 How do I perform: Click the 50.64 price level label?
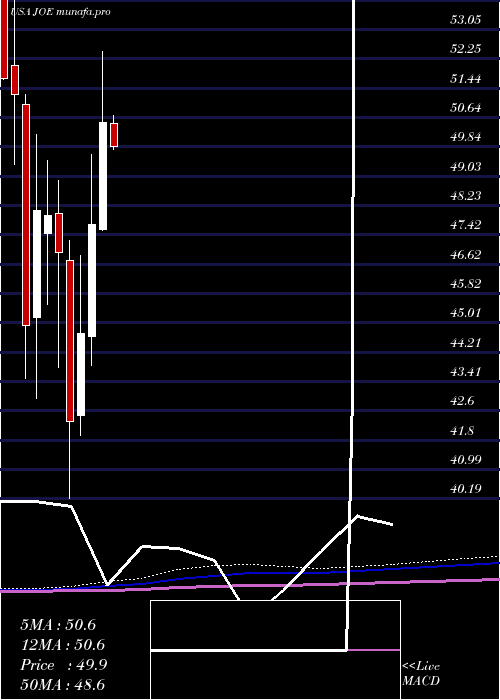tap(465, 108)
